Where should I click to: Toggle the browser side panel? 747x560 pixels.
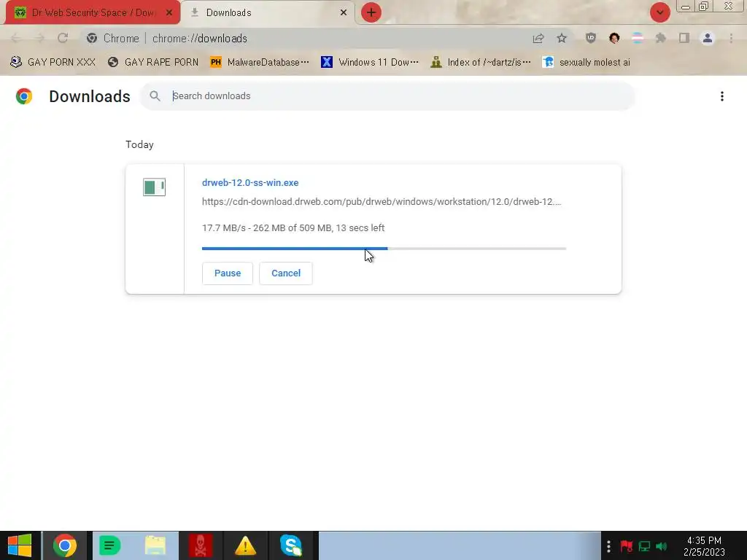point(684,38)
